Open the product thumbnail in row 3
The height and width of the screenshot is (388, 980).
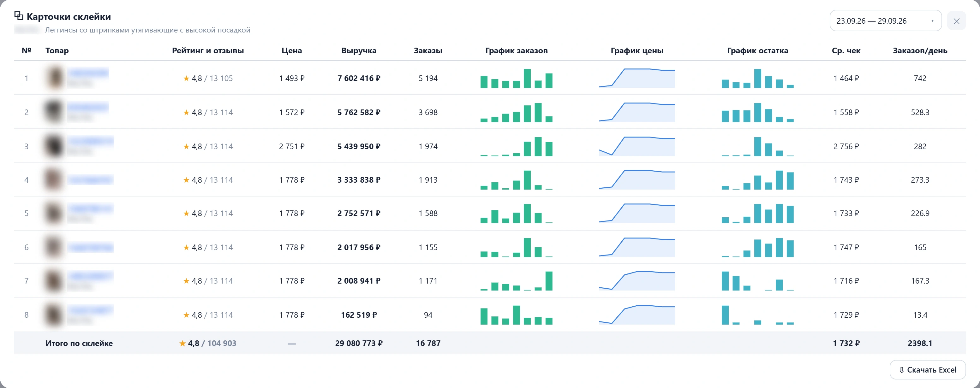click(54, 146)
